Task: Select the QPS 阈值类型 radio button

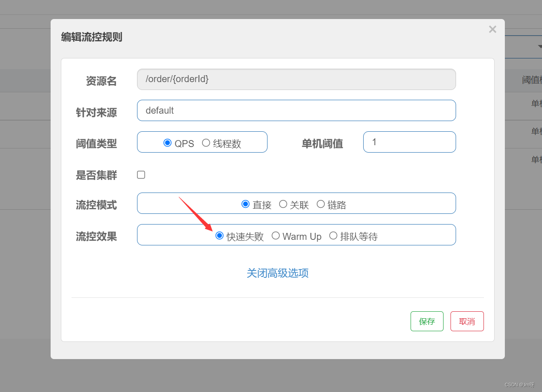Action: click(x=168, y=143)
